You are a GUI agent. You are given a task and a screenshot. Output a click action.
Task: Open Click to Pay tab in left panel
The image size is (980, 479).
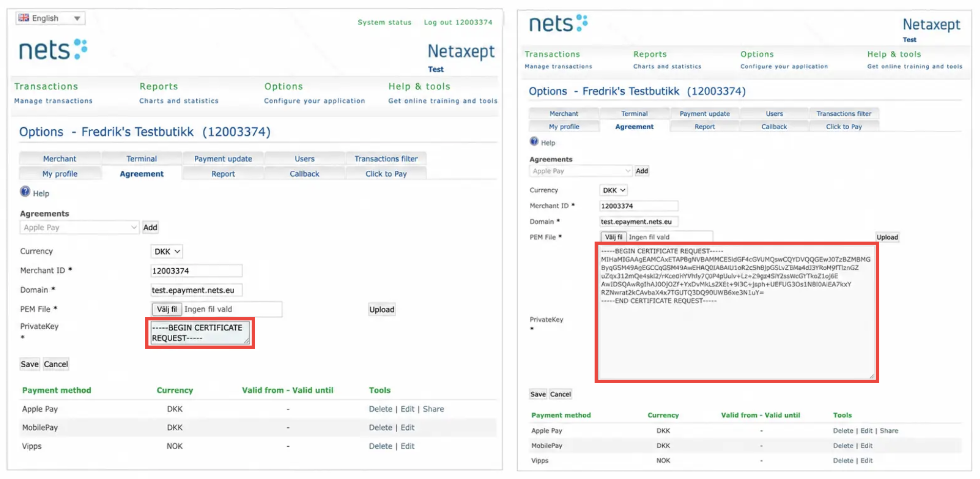(x=386, y=174)
